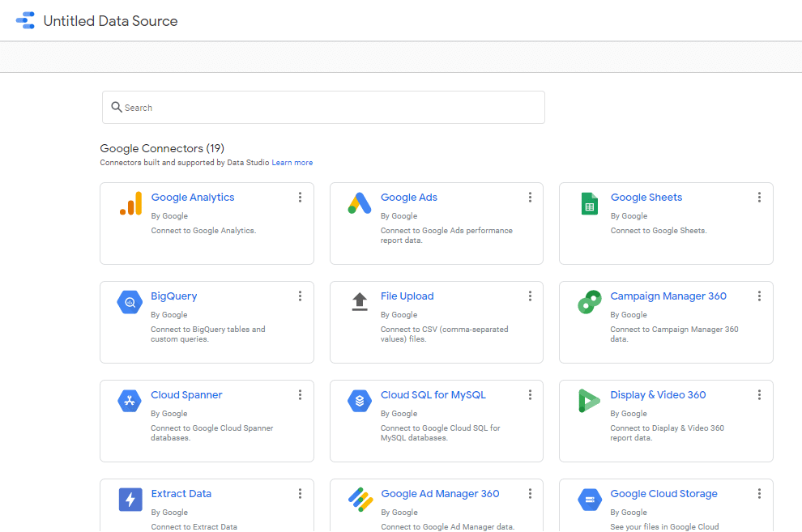
Task: Open the Extract Data connector title
Action: 181,494
